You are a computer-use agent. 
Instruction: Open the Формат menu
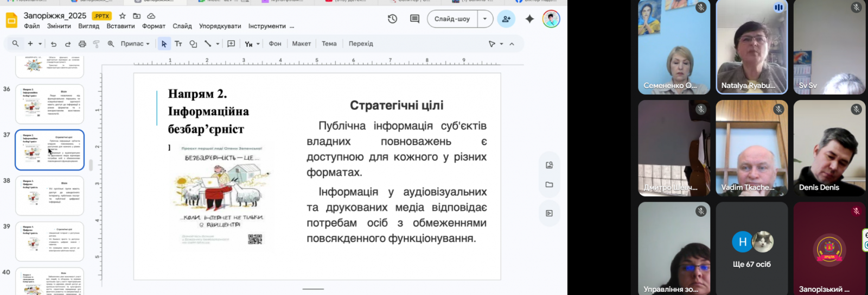(154, 26)
